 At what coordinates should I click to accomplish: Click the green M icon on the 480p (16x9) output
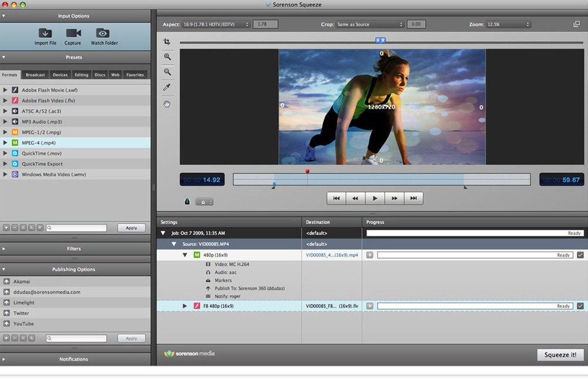point(197,255)
